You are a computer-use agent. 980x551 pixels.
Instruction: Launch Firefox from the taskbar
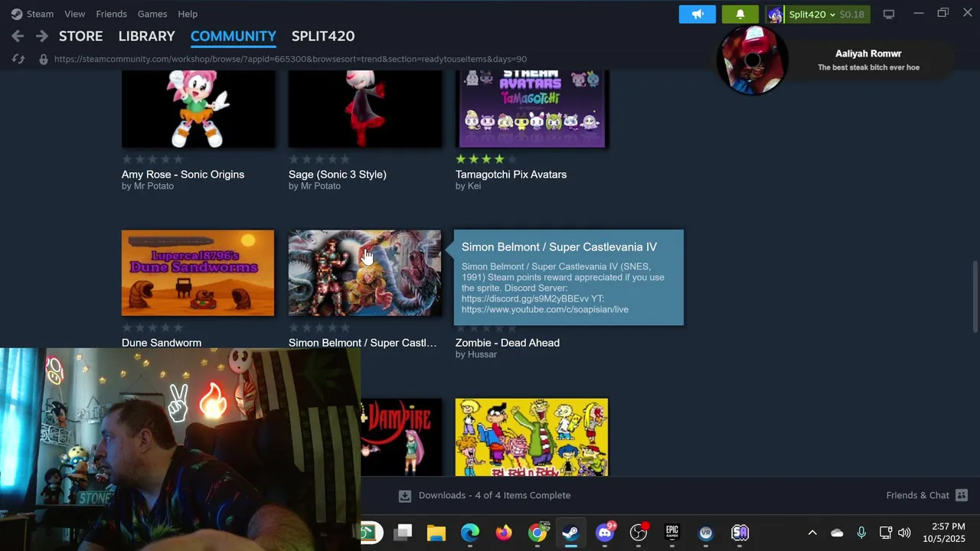pos(504,533)
